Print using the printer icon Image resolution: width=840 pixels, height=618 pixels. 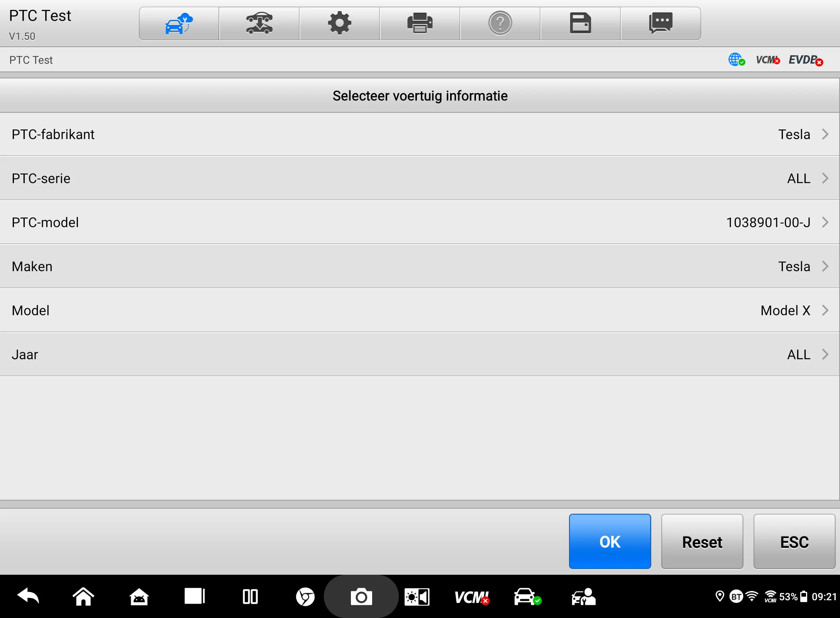point(420,24)
